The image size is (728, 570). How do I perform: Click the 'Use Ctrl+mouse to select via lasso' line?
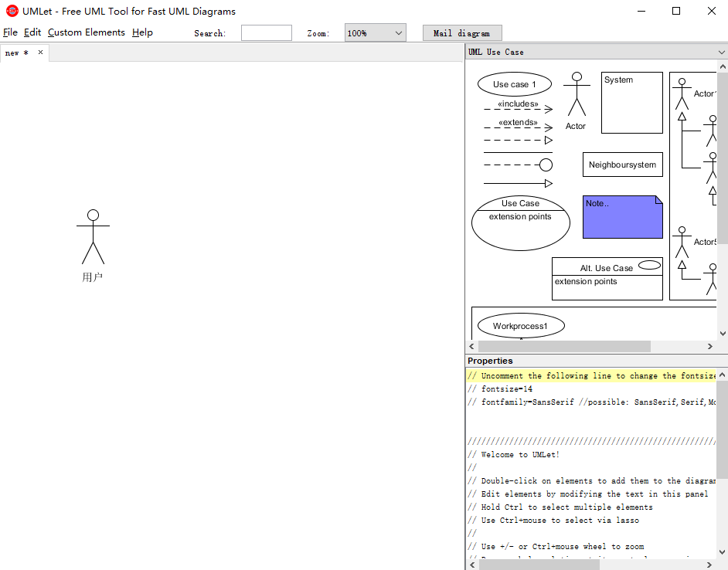(x=553, y=521)
